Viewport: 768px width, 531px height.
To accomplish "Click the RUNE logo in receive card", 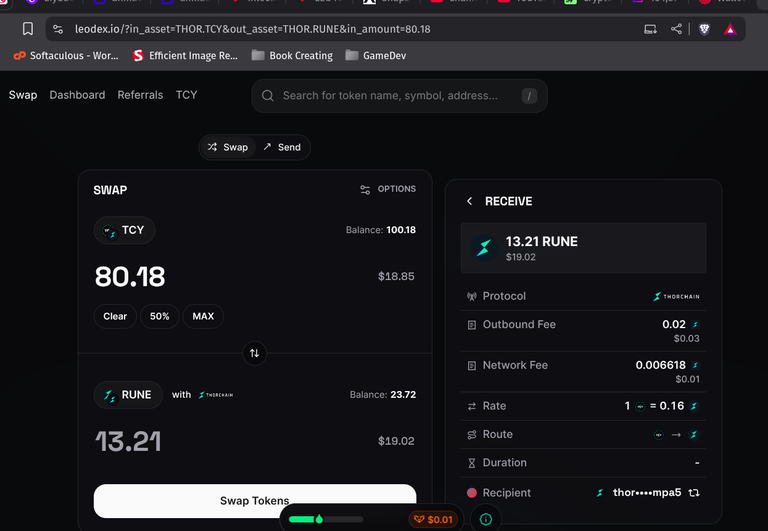I will [484, 248].
